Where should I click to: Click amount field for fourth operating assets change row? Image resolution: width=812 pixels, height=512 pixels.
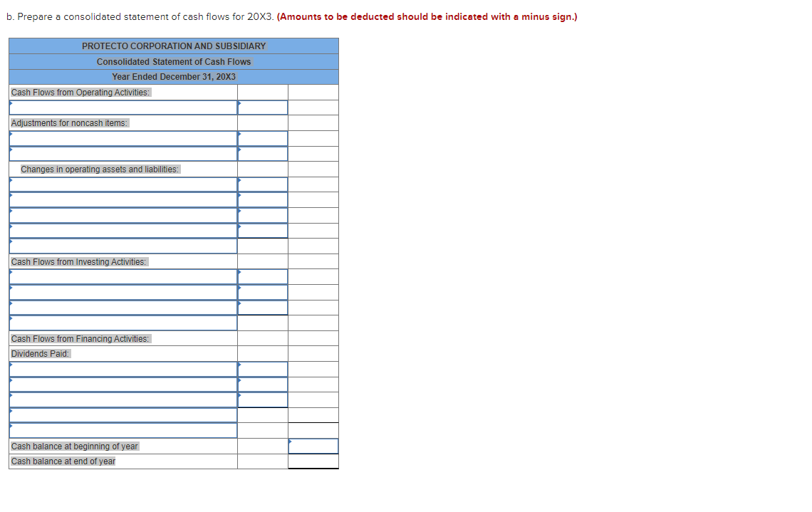coord(263,231)
